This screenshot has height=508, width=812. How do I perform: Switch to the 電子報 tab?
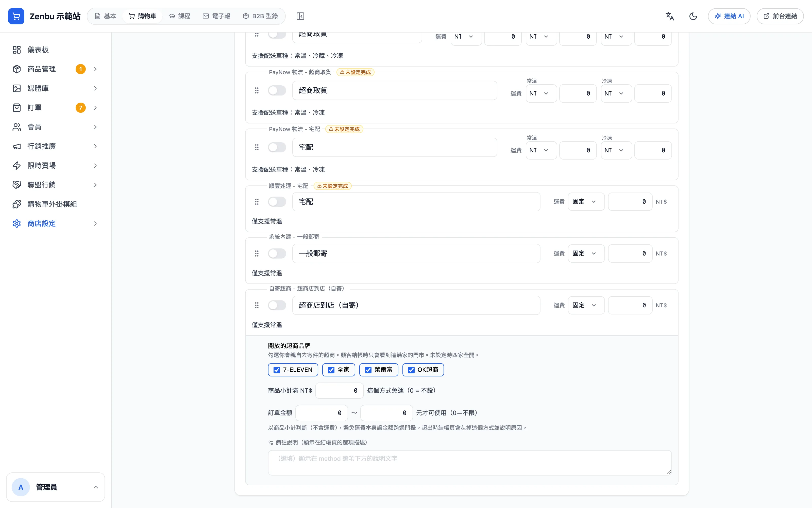[216, 16]
